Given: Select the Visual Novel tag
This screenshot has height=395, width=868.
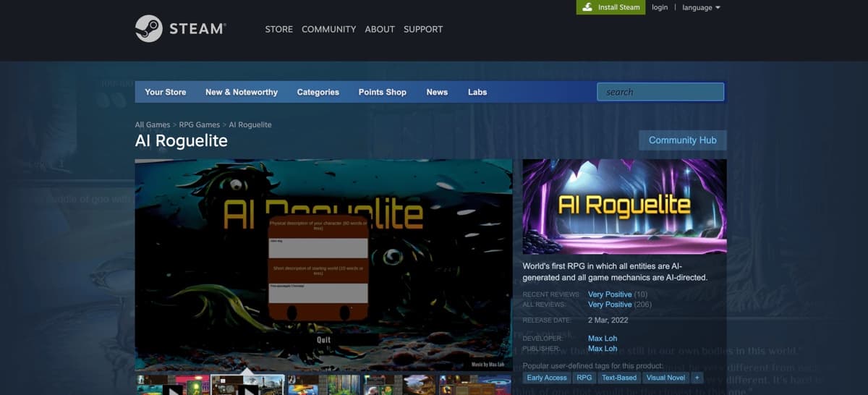Looking at the screenshot, I should [x=665, y=378].
